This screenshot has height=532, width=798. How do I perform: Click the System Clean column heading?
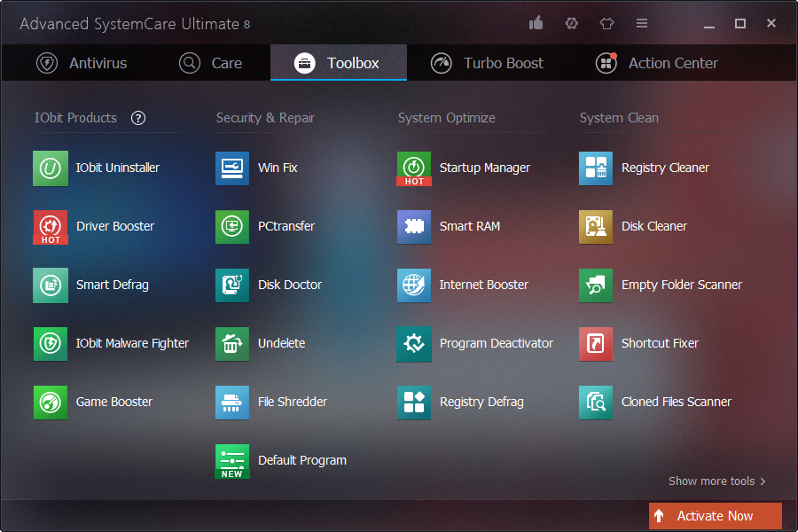[x=619, y=118]
